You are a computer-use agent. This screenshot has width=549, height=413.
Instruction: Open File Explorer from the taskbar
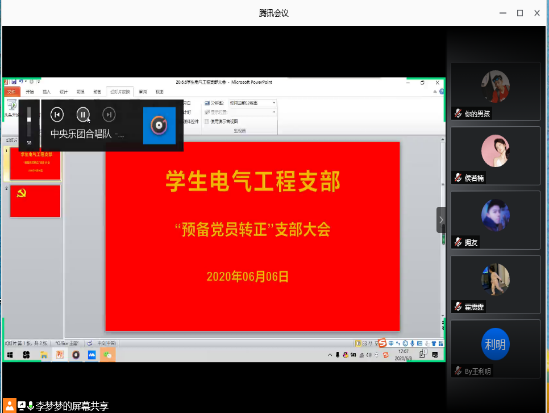click(44, 355)
